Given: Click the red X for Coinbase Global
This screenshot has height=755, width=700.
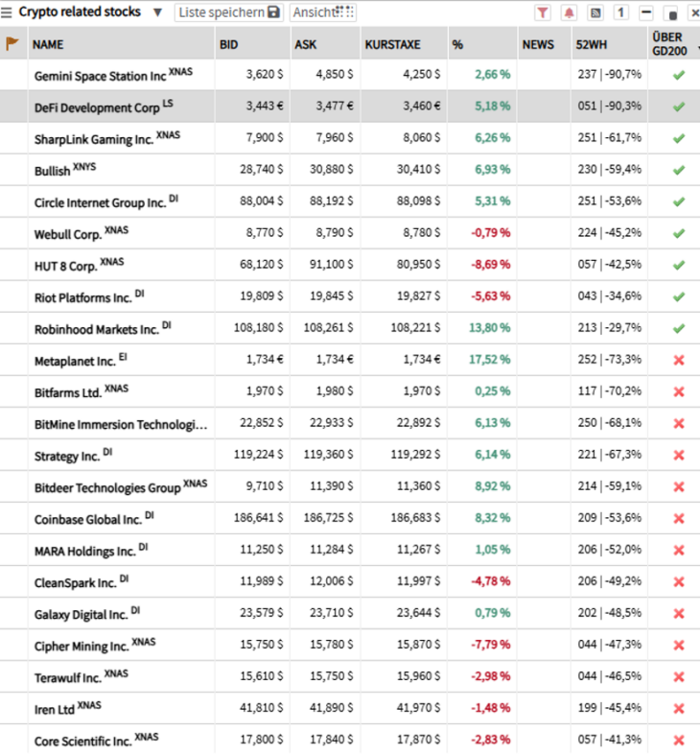Looking at the screenshot, I should [679, 519].
